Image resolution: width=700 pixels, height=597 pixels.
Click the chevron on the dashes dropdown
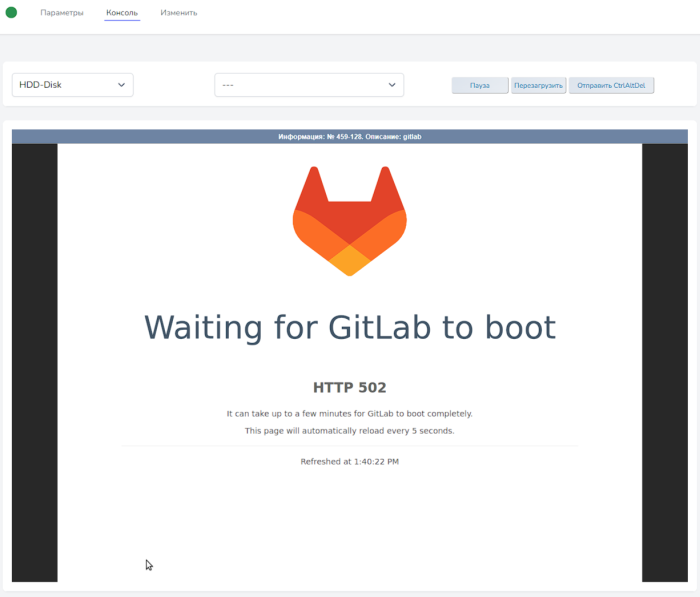pyautogui.click(x=392, y=85)
